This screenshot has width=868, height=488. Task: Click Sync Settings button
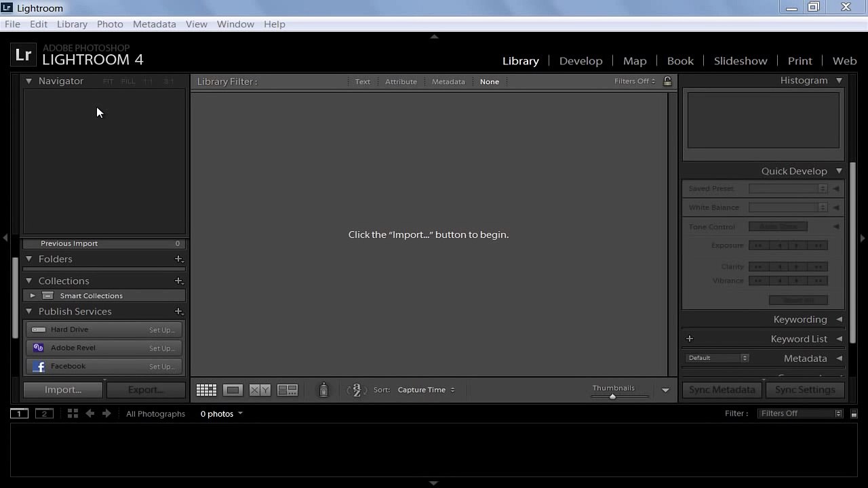[805, 390]
